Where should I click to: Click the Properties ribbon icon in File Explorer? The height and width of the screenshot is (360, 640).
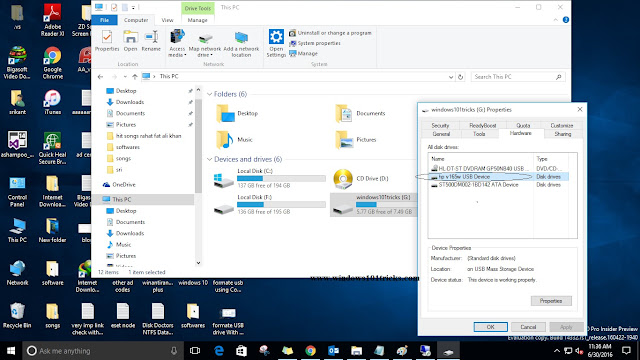[x=107, y=41]
